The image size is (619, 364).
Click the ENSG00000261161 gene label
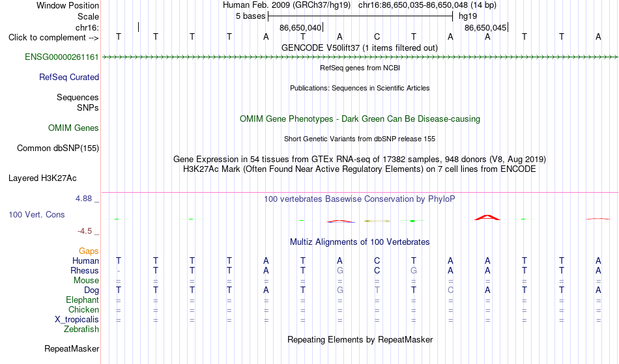(x=62, y=57)
